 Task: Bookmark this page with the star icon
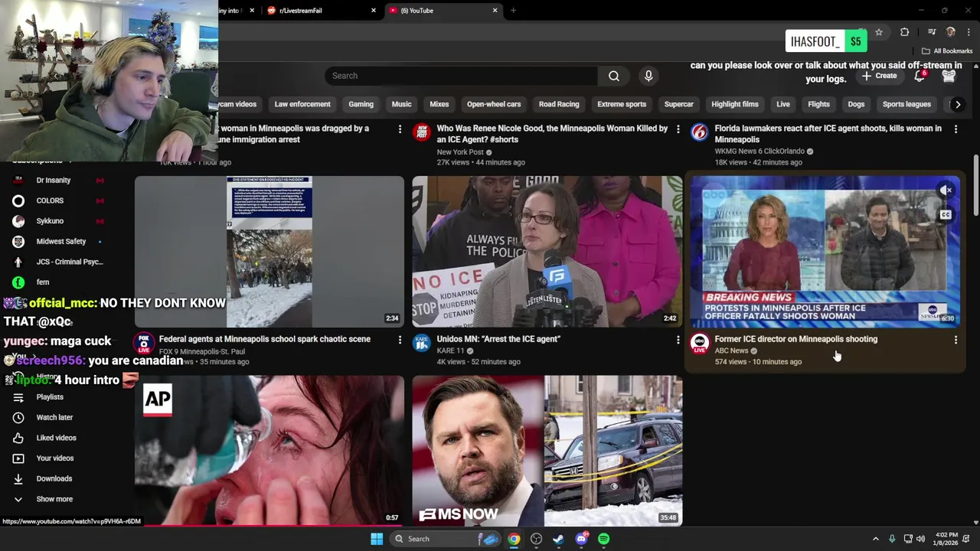coord(879,32)
